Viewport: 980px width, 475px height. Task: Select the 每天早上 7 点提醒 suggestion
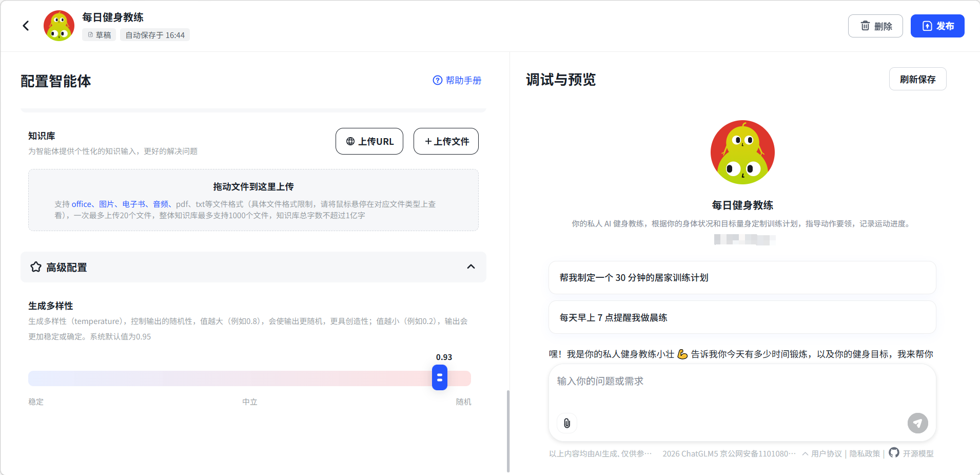[x=742, y=318]
